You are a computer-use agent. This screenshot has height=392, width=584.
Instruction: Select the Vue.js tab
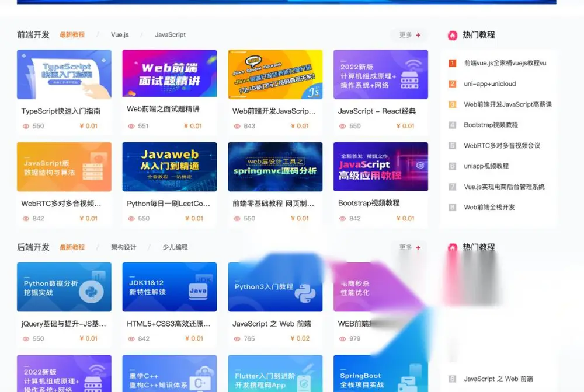(120, 34)
